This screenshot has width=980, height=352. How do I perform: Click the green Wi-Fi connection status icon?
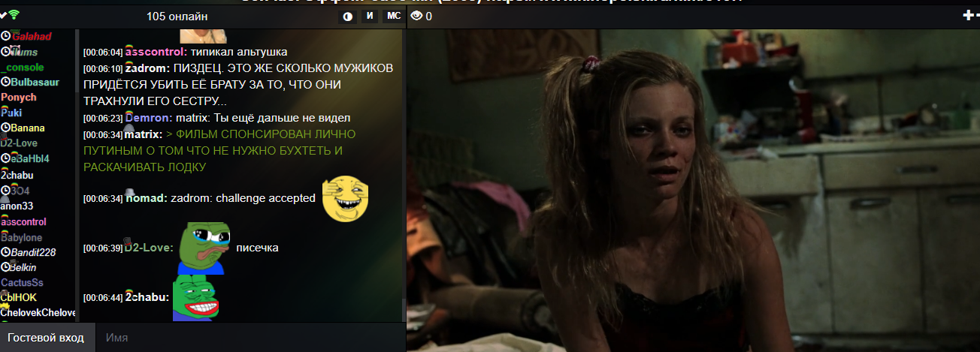click(x=15, y=15)
